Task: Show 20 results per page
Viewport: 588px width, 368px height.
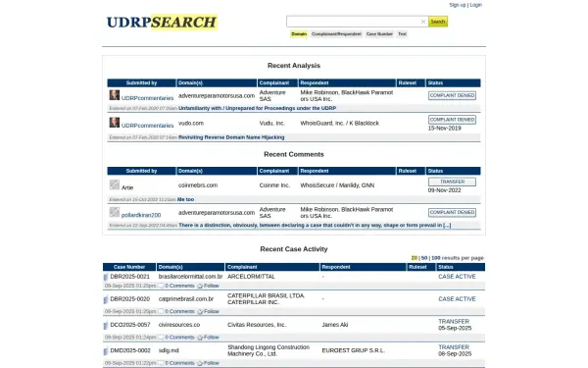Action: (x=414, y=258)
